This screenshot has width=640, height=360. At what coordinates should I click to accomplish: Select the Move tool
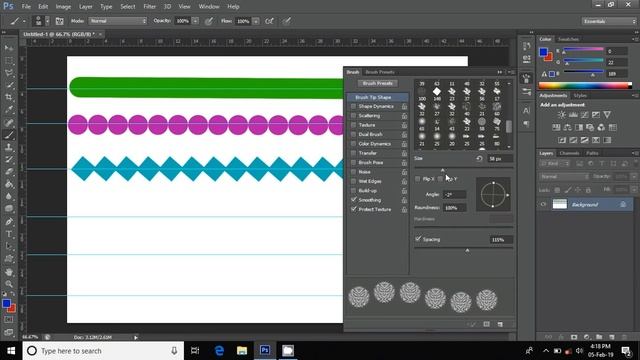pyautogui.click(x=9, y=48)
